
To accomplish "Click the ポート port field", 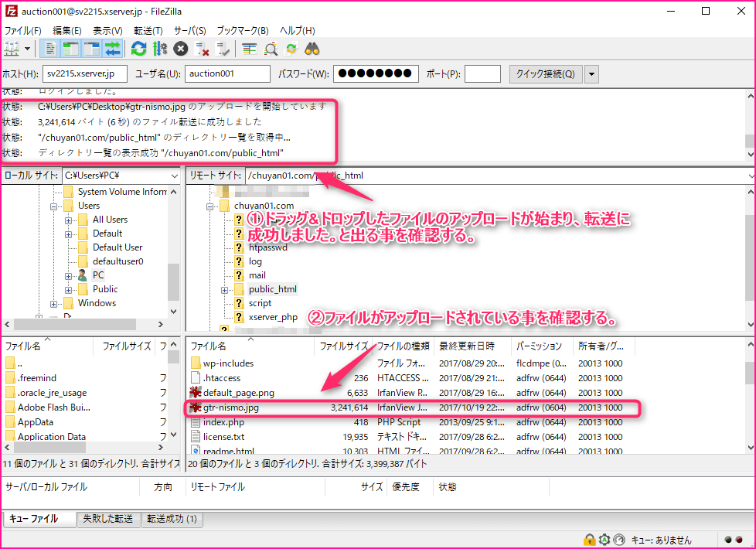I will click(482, 73).
